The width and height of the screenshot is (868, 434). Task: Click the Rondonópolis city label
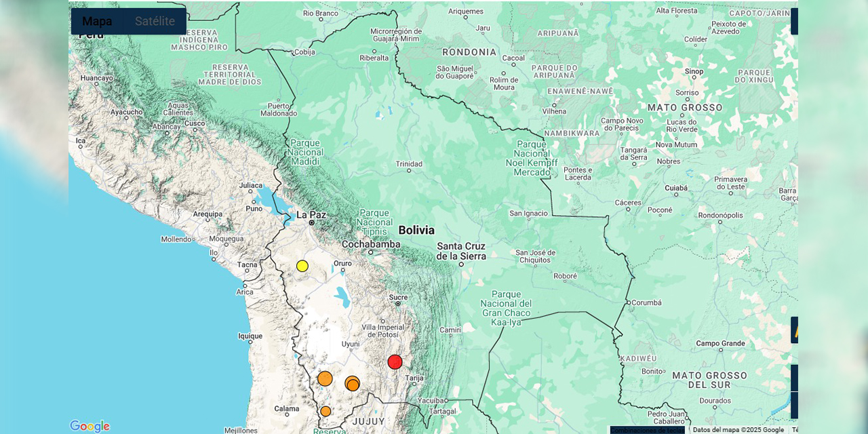720,216
